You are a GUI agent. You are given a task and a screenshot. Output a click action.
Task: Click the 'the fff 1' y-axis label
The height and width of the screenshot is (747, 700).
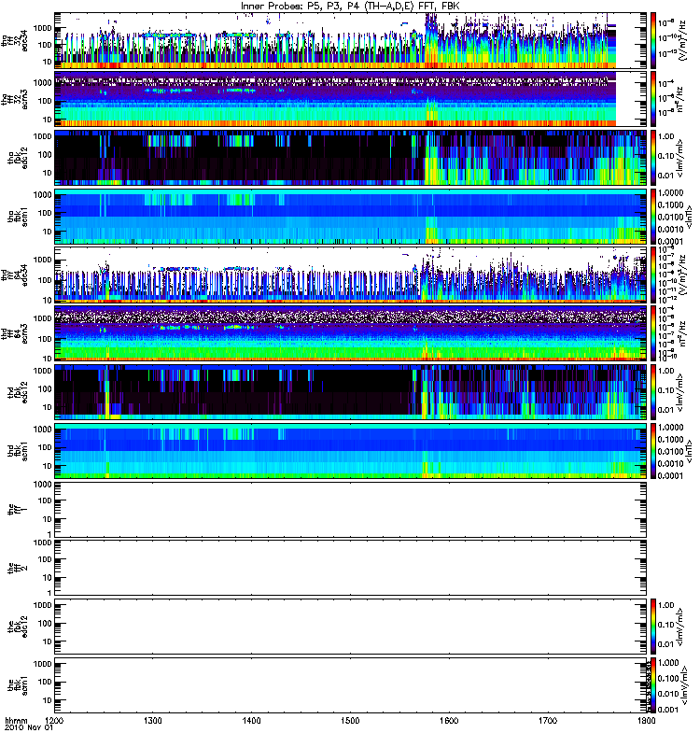18,509
